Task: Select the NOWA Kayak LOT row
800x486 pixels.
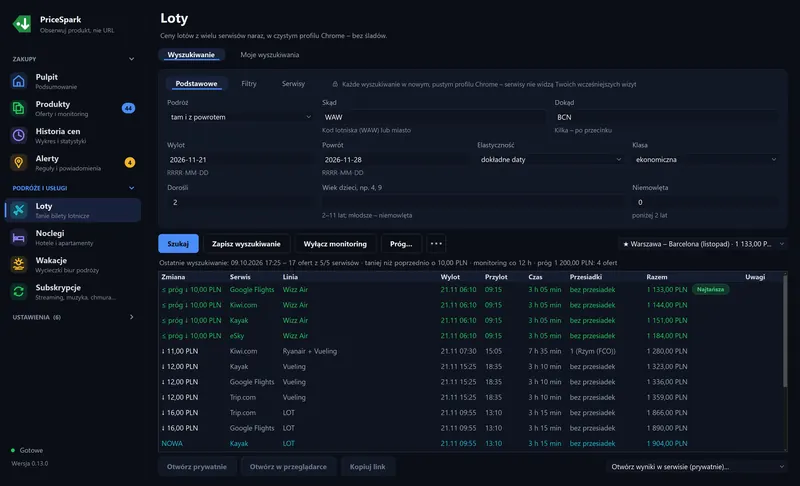Action: pos(470,444)
